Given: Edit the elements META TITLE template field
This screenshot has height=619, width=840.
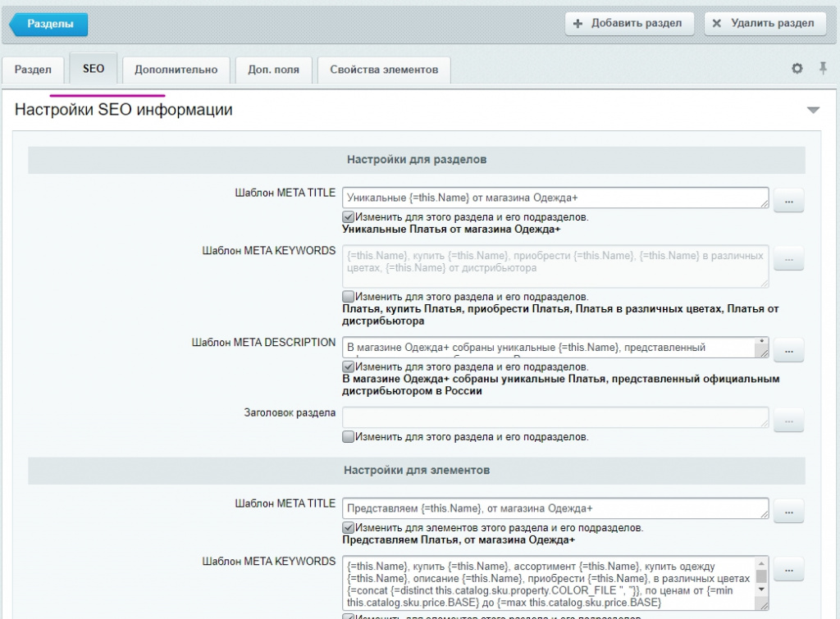Looking at the screenshot, I should pyautogui.click(x=555, y=508).
